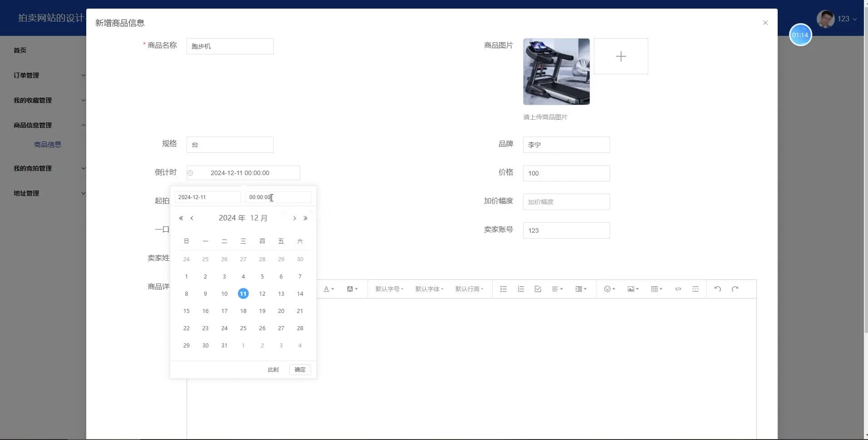The height and width of the screenshot is (440, 868).
Task: Click the plus tile to upload image
Action: pos(621,56)
